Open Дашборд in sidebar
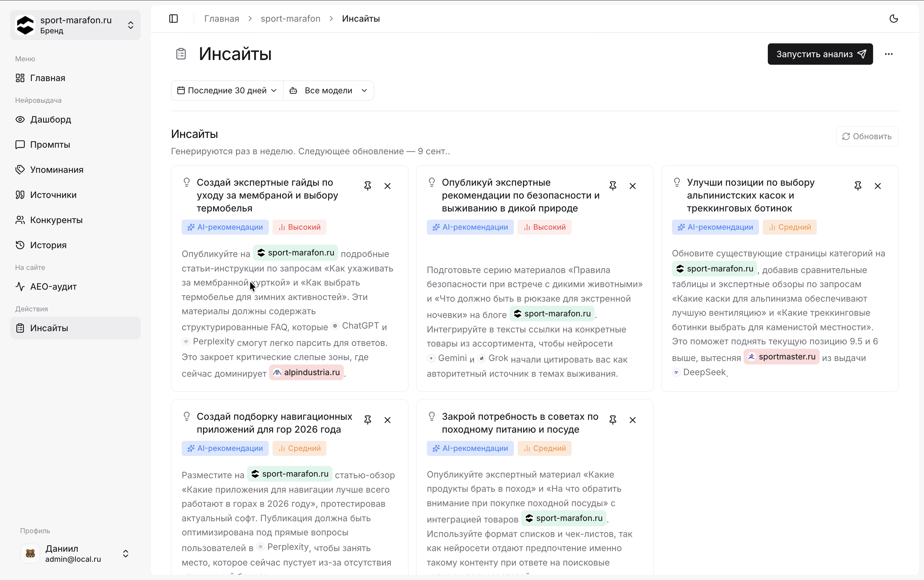Screen dimensions: 924x580 75,120
